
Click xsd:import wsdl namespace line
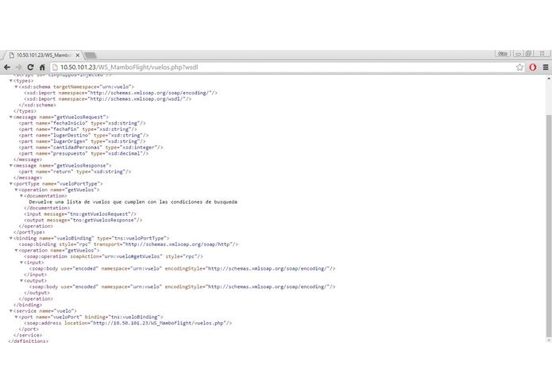pos(108,99)
